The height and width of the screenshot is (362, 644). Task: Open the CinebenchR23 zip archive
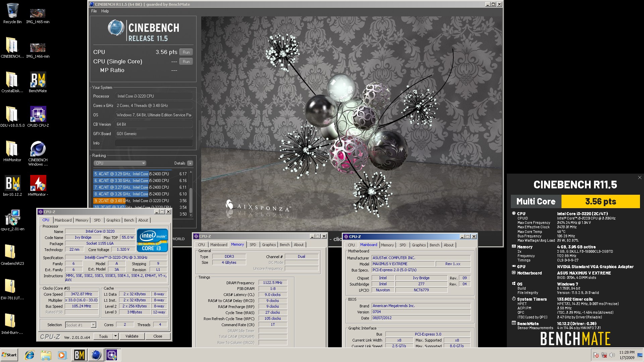(x=12, y=255)
